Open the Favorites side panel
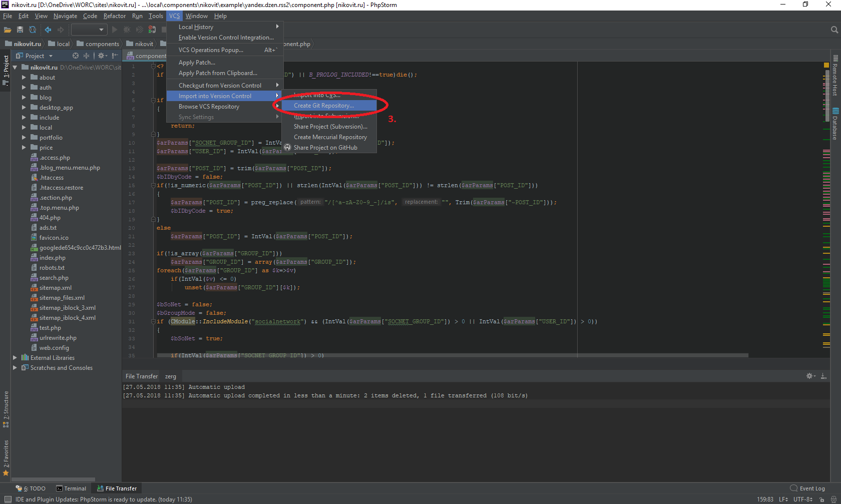 pyautogui.click(x=6, y=457)
